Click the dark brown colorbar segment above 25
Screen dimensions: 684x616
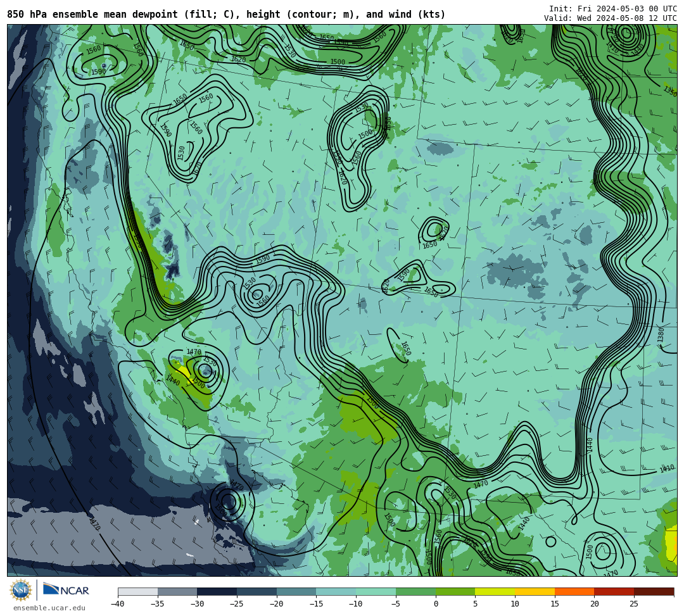[x=654, y=591]
